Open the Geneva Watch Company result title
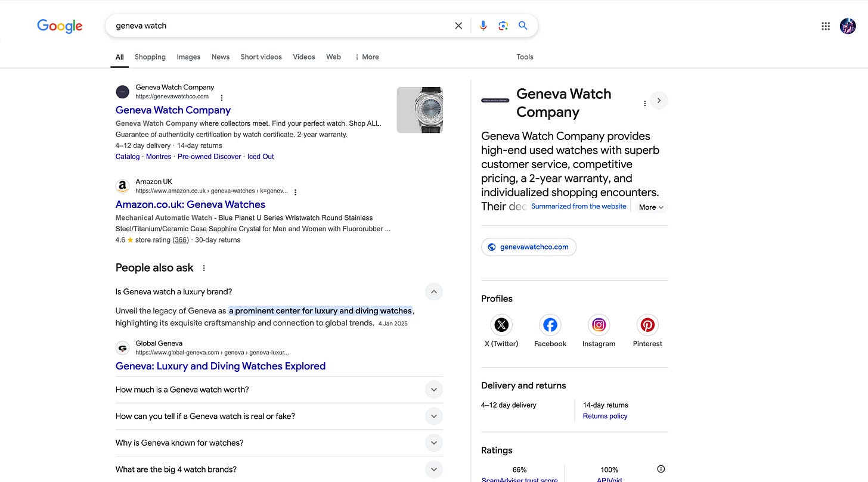868x482 pixels. point(173,110)
